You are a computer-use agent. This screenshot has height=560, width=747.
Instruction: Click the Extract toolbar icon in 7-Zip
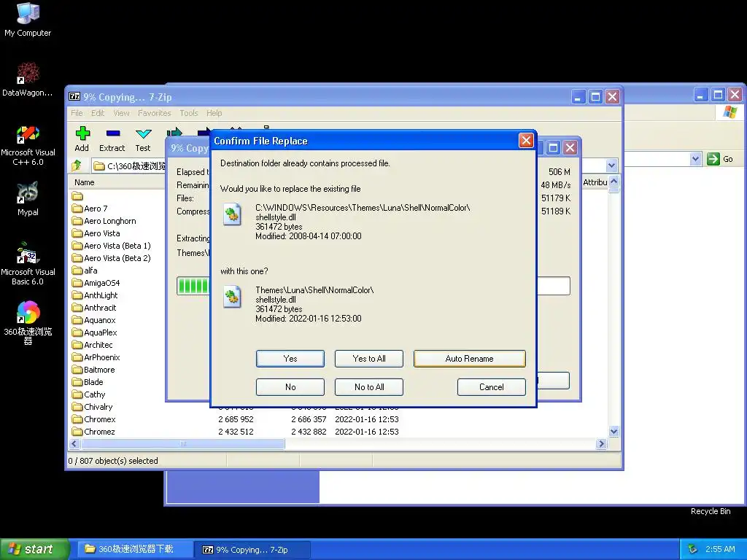112,139
